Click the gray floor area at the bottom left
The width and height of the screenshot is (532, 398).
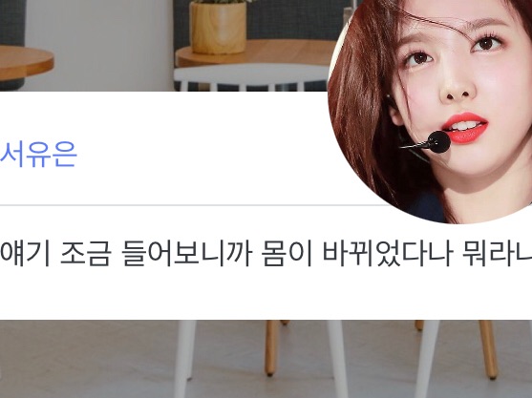pyautogui.click(x=85, y=360)
